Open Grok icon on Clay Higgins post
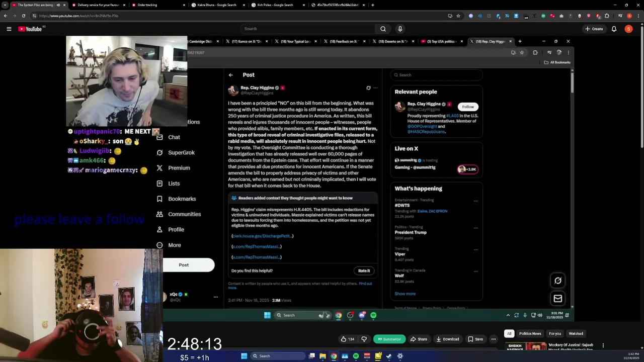This screenshot has width=644, height=362. tap(368, 88)
